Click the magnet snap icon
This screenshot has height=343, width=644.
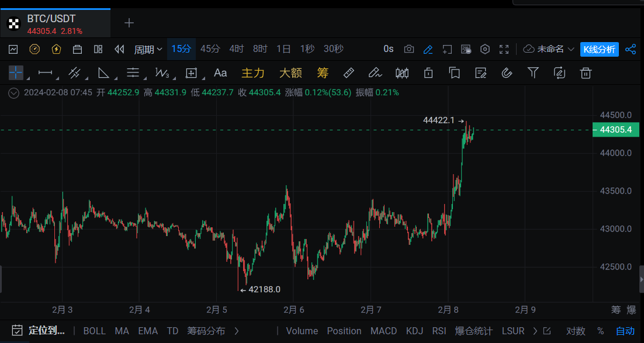[507, 73]
